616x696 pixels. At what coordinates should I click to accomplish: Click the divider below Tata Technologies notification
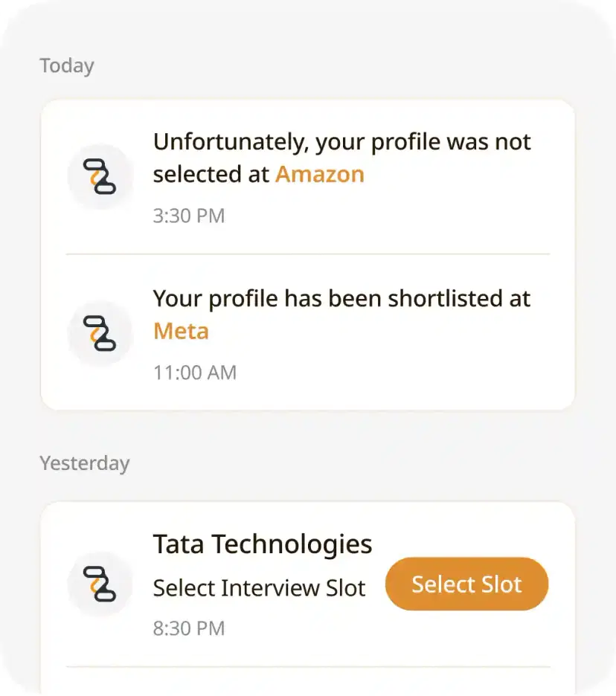click(x=308, y=666)
